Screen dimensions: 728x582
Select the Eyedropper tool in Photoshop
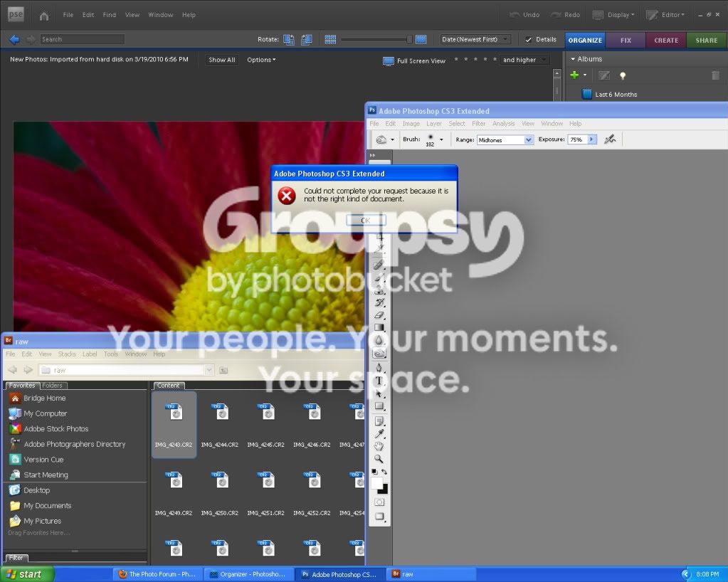379,433
